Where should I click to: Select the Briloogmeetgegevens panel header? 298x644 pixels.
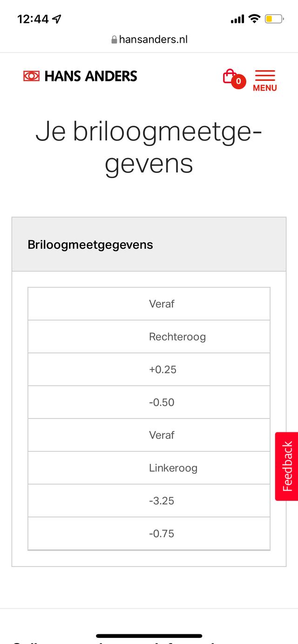149,245
